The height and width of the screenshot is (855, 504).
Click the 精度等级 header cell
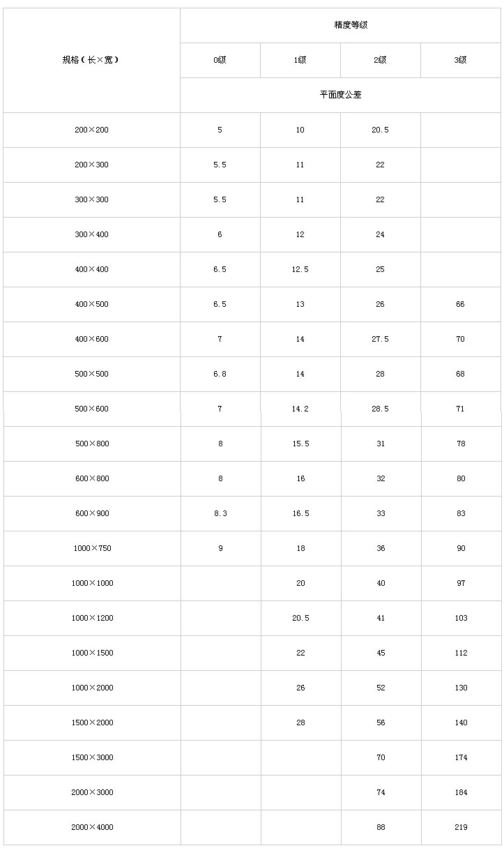pyautogui.click(x=340, y=25)
